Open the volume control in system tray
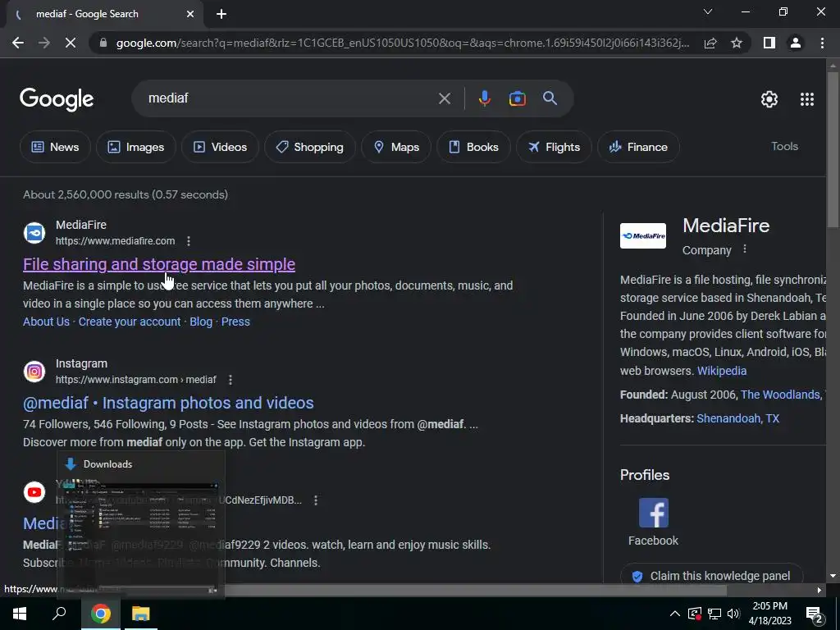This screenshot has width=840, height=630. (x=733, y=614)
